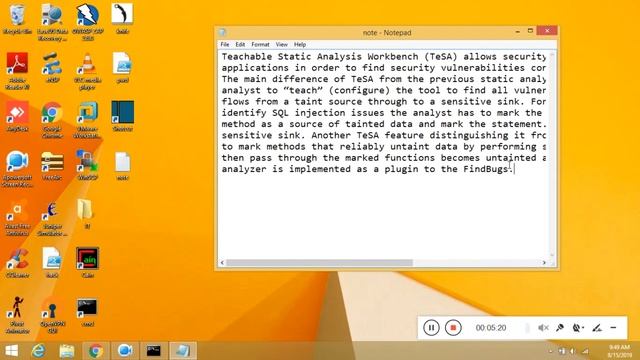The height and width of the screenshot is (360, 640).
Task: Click the vertical scrollbar in Notepad
Action: click(552, 154)
